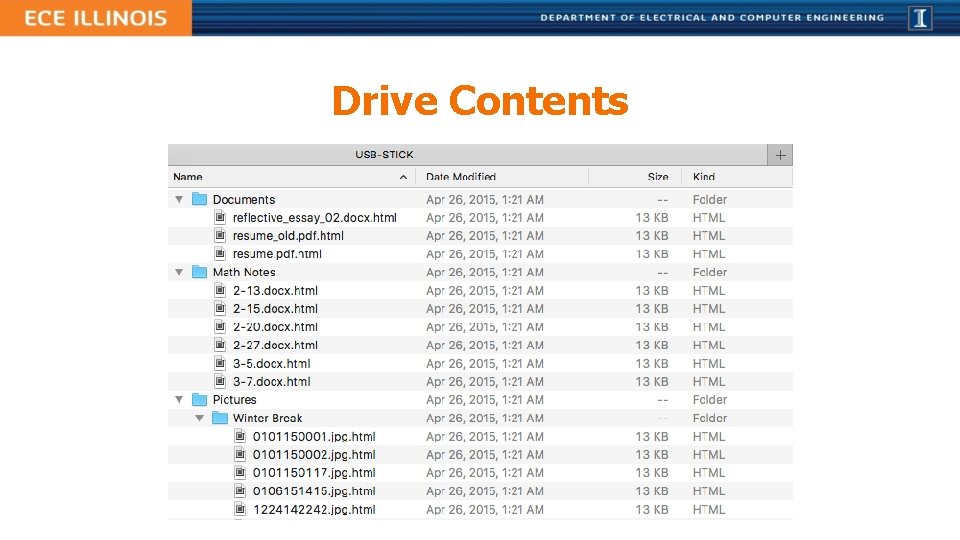Click the University of Illinois logo icon

pyautogui.click(x=920, y=18)
